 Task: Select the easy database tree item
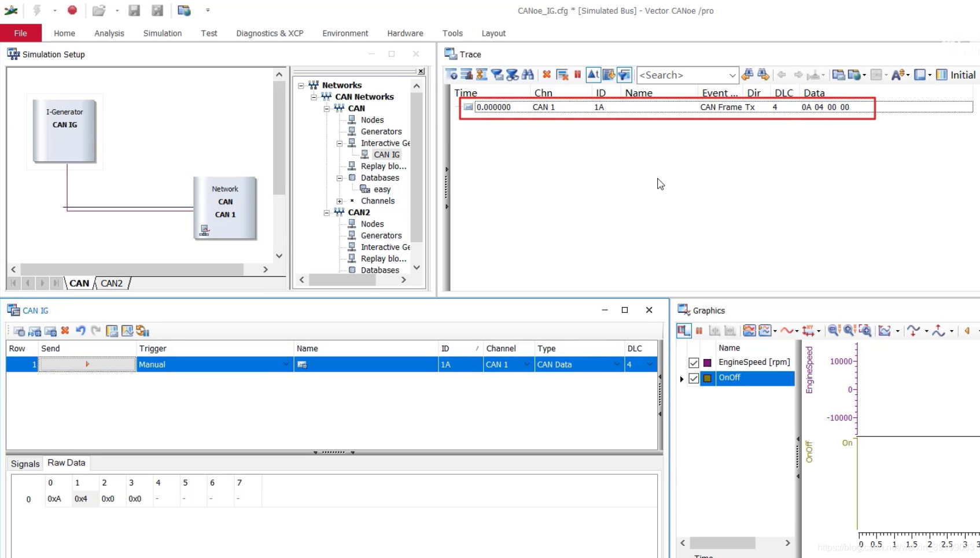click(382, 189)
